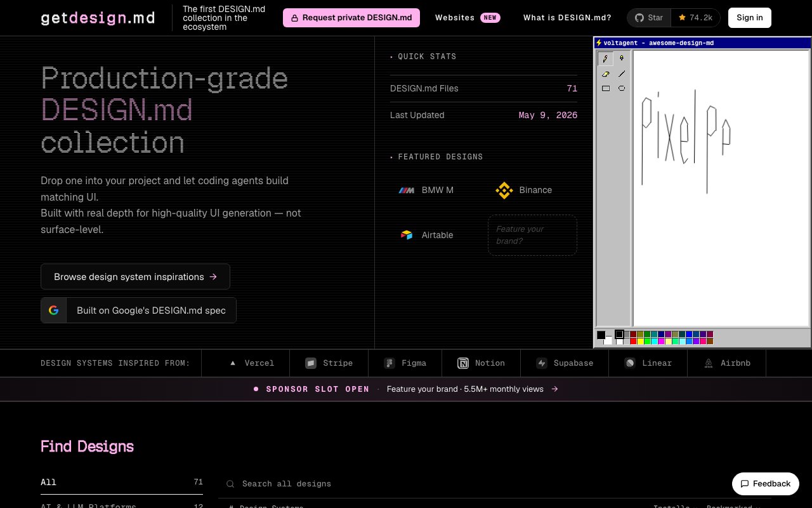Image resolution: width=812 pixels, height=508 pixels.
Task: Click the Binance logo icon
Action: [x=504, y=190]
